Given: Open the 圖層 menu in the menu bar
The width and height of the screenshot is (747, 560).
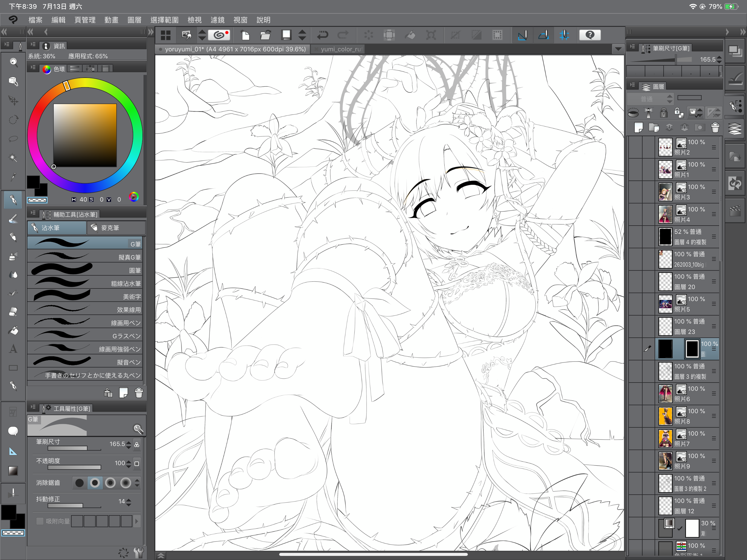Looking at the screenshot, I should (x=135, y=20).
